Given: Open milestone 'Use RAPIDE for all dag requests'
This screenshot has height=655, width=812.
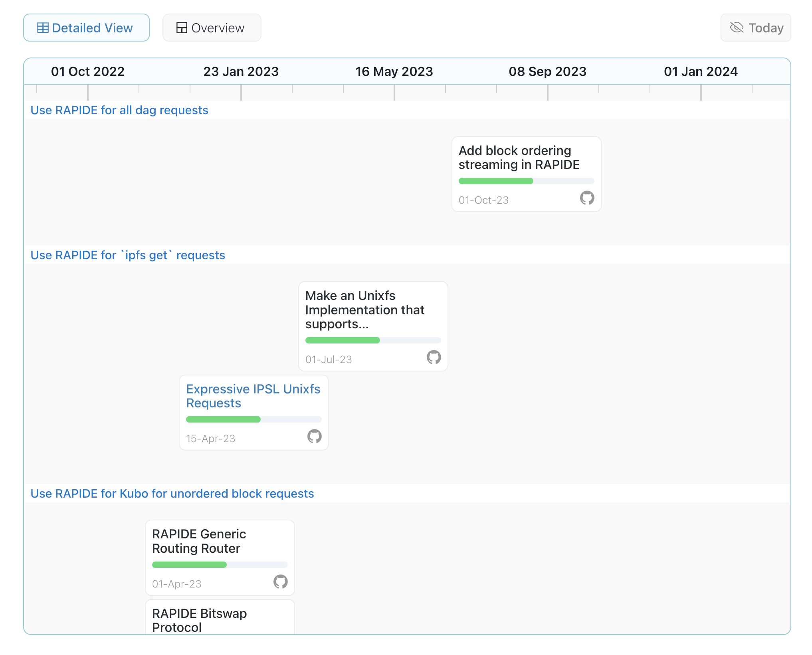Looking at the screenshot, I should point(119,110).
